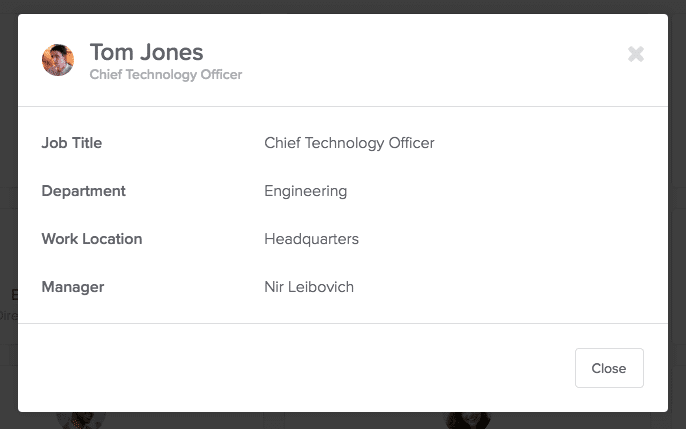Click the Manager label
686x429 pixels.
(x=73, y=287)
